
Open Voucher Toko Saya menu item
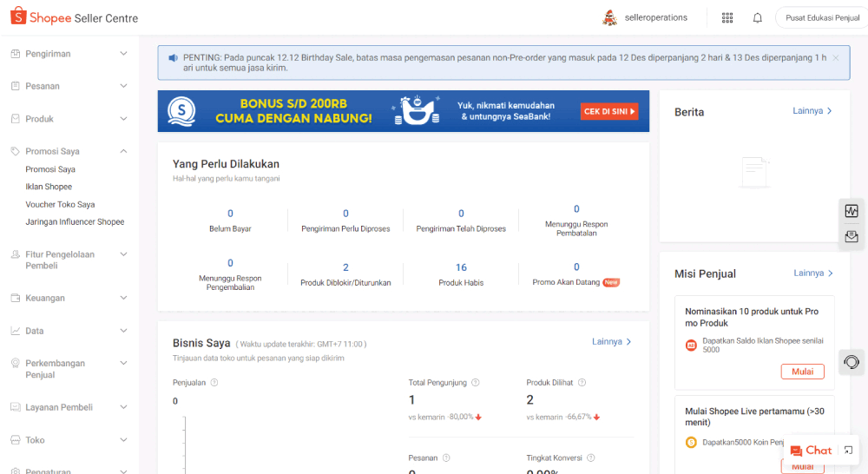point(60,204)
